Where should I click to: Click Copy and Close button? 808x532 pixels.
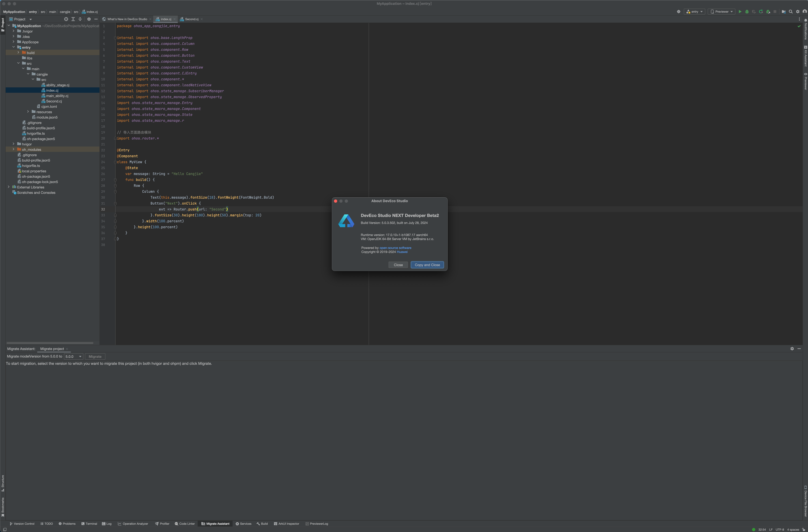point(427,265)
